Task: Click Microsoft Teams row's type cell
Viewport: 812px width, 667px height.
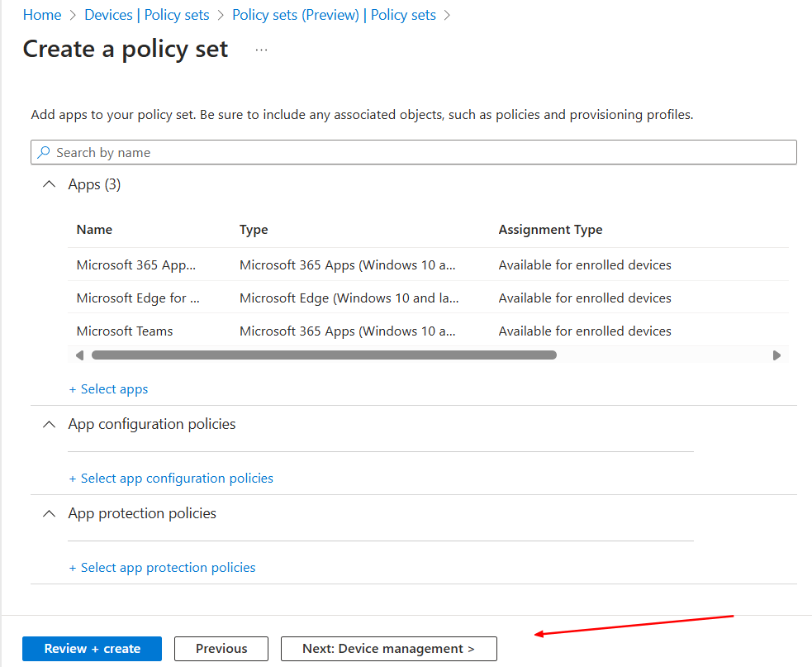Action: pyautogui.click(x=348, y=331)
